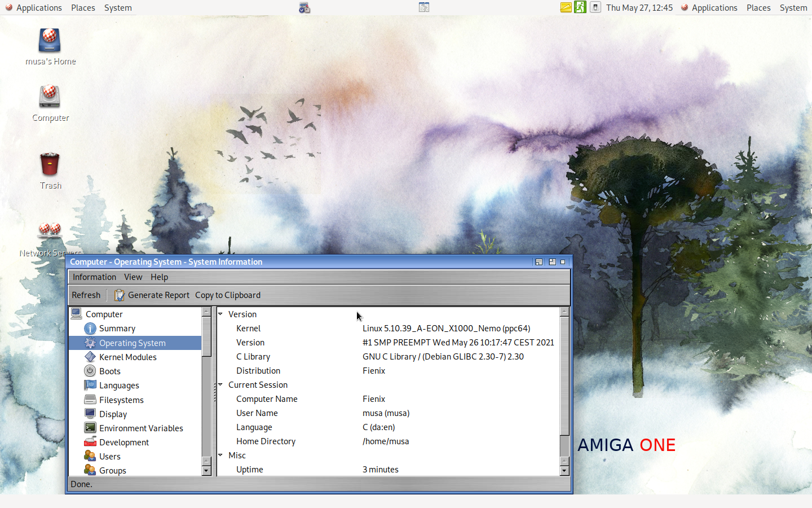Screen dimensions: 812x508
Task: Select Filesystems drive icon in sidebar
Action: click(x=90, y=400)
